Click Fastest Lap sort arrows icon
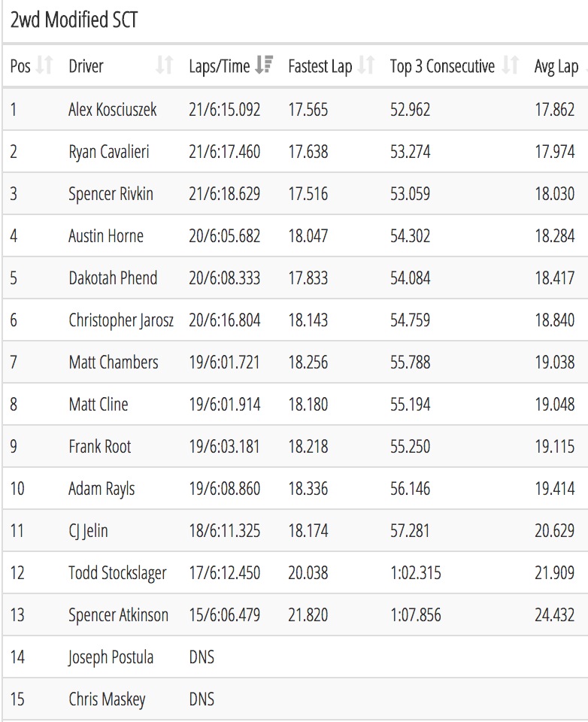Viewport: 588px width, 722px height. point(366,65)
